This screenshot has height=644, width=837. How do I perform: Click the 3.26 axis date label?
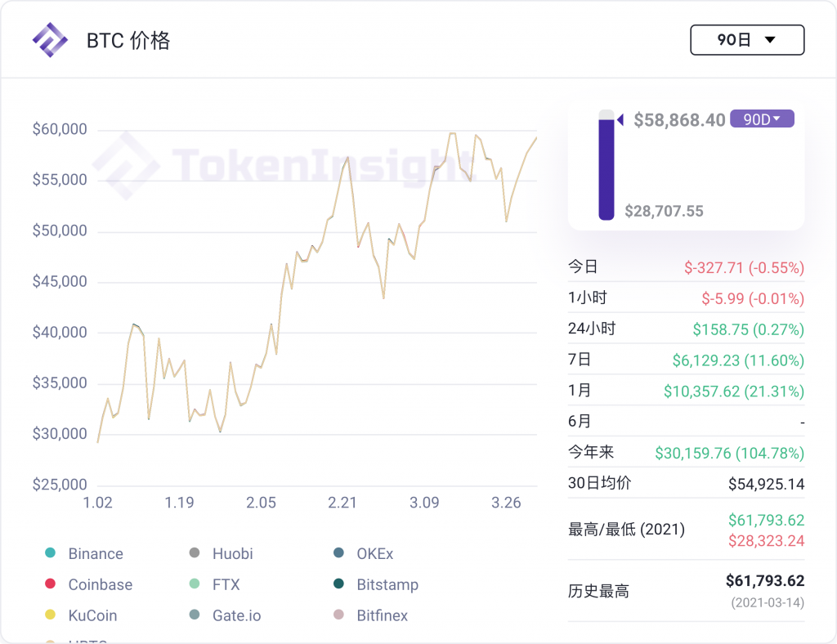point(507,503)
